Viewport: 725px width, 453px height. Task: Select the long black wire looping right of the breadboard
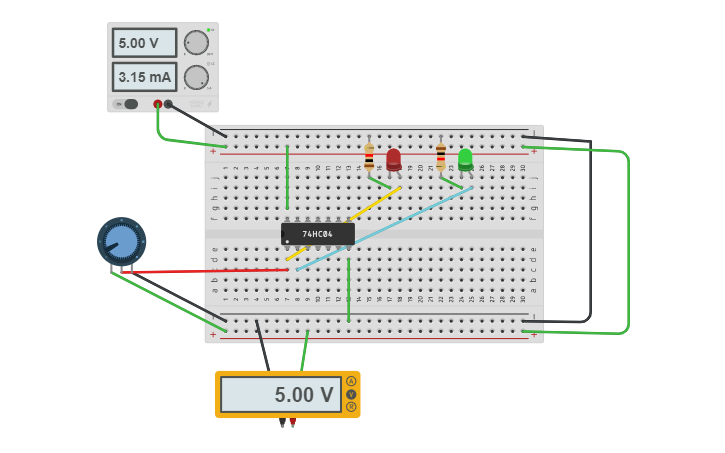pos(590,231)
